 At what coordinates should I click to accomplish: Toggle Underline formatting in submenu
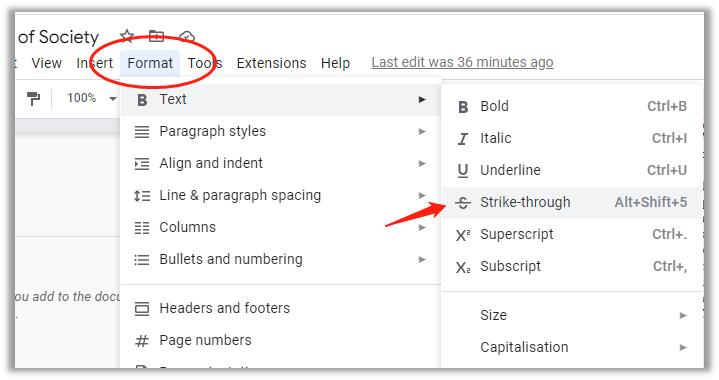[x=572, y=171]
